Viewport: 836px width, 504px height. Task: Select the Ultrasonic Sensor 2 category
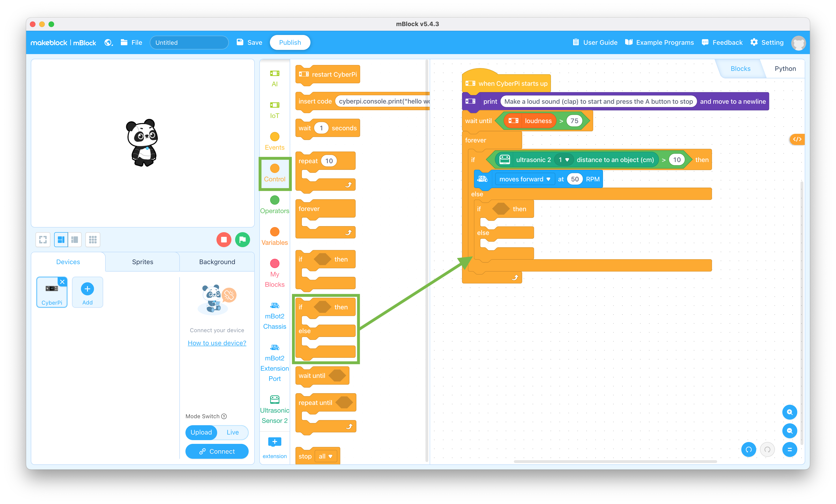275,409
